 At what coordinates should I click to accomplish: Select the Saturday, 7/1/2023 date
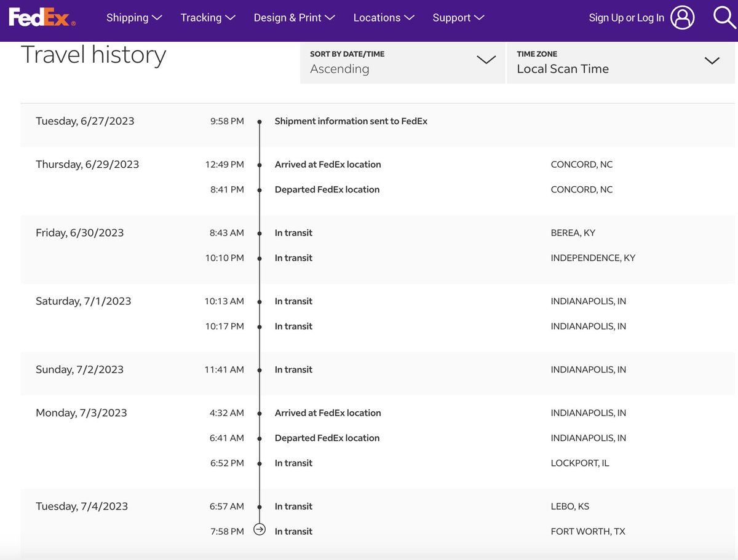coord(84,301)
